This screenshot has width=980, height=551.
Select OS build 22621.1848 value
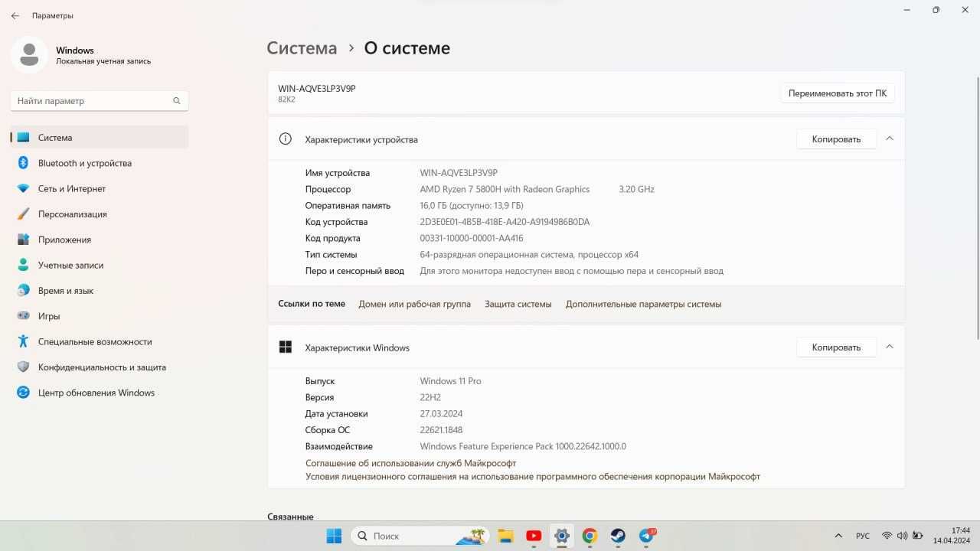coord(441,430)
